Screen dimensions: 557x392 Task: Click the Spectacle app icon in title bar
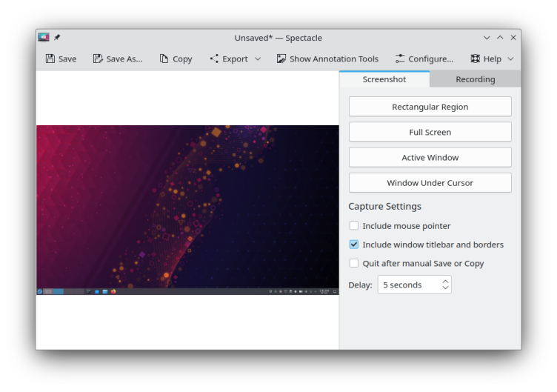click(44, 38)
